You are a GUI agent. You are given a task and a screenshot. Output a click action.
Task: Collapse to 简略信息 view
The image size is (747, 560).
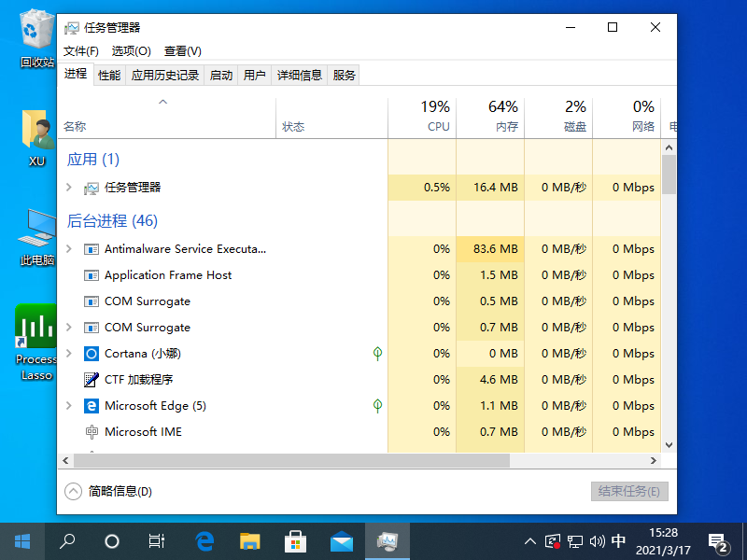tap(109, 491)
